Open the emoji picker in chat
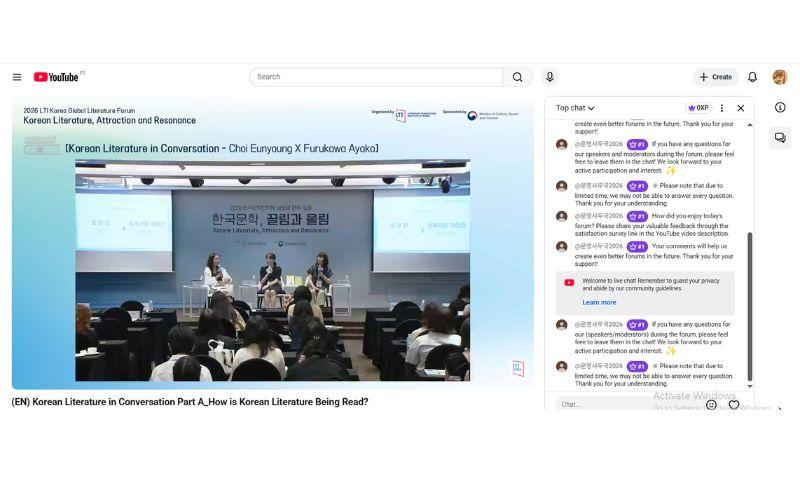Viewport: 800px width, 500px height. [711, 405]
